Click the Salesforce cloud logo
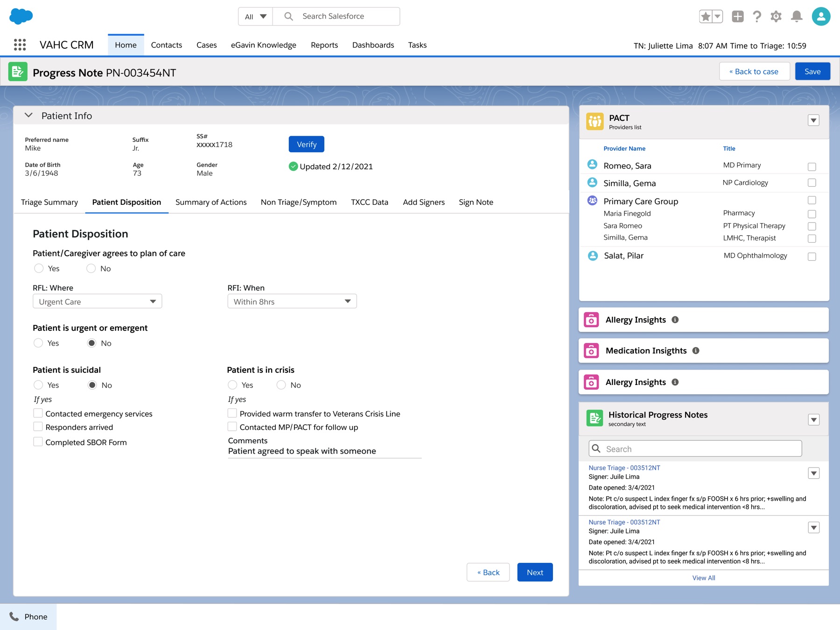This screenshot has width=840, height=630. coord(21,16)
